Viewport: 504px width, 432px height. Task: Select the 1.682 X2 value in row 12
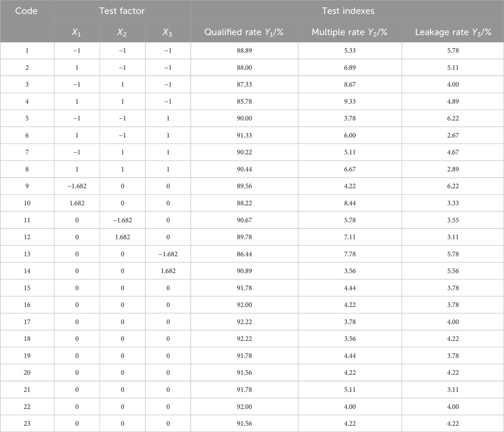[x=122, y=237]
